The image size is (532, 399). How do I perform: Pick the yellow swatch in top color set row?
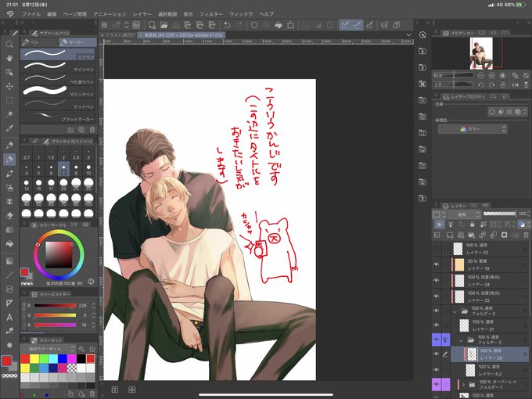(x=34, y=358)
